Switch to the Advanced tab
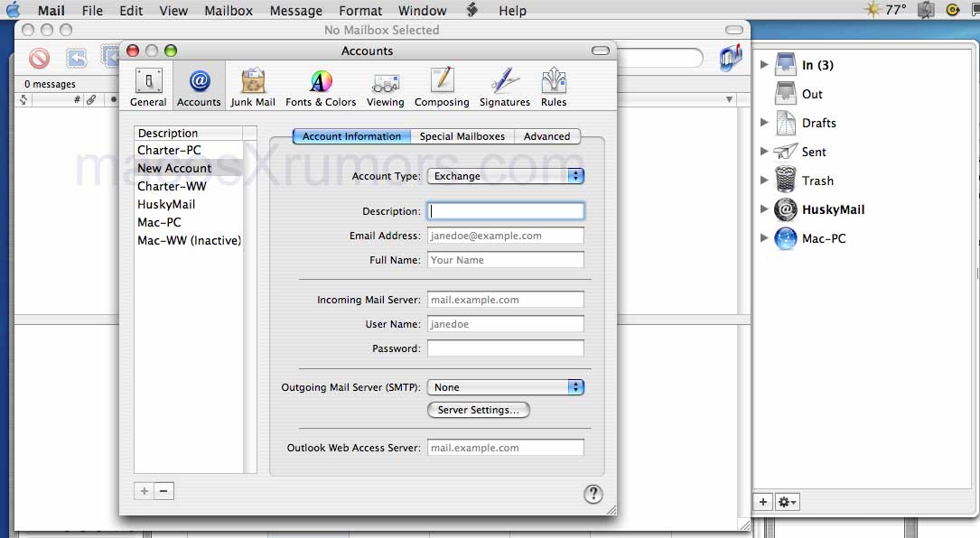Viewport: 980px width, 538px height. (x=546, y=136)
